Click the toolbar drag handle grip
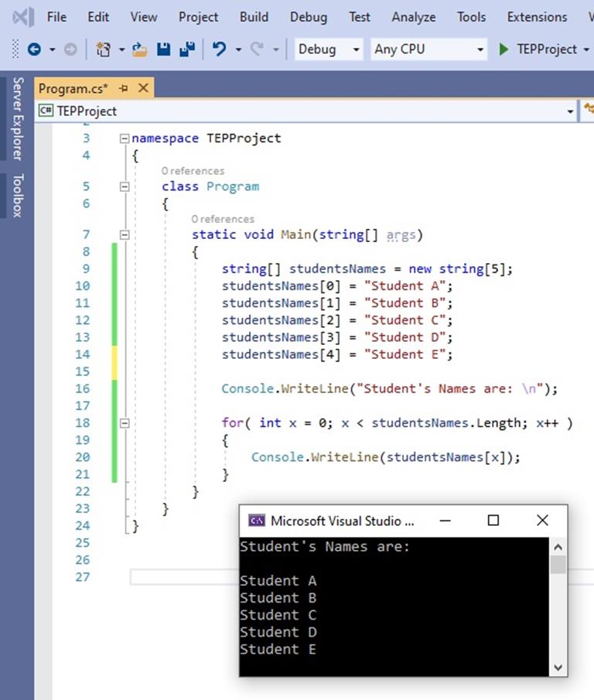Screen dimensions: 594x700 (15, 49)
